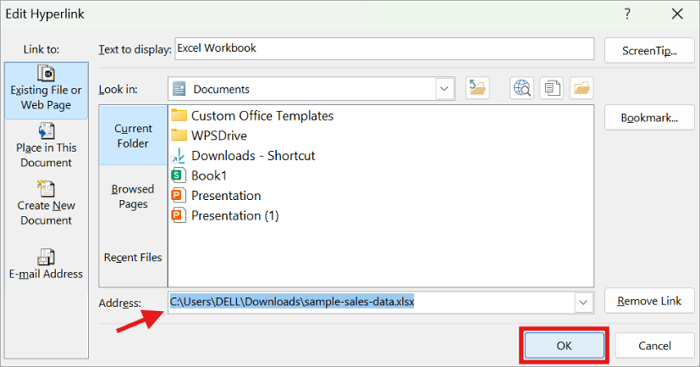
Task: Choose E-mail Address link type
Action: pos(46,264)
